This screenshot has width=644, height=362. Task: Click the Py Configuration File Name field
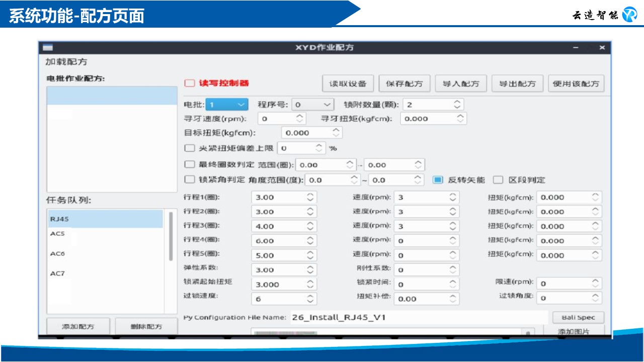(x=418, y=317)
